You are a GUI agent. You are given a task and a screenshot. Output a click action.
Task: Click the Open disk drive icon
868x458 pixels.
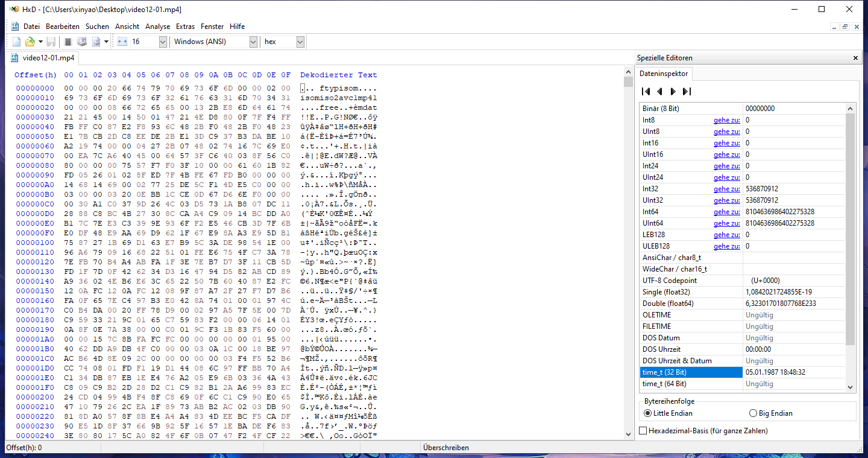point(81,42)
